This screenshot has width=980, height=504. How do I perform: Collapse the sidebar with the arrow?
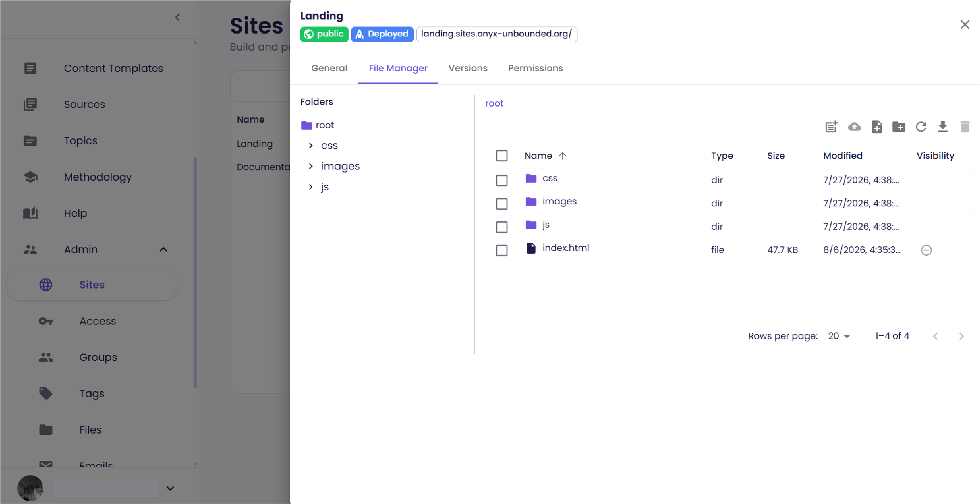(x=177, y=17)
